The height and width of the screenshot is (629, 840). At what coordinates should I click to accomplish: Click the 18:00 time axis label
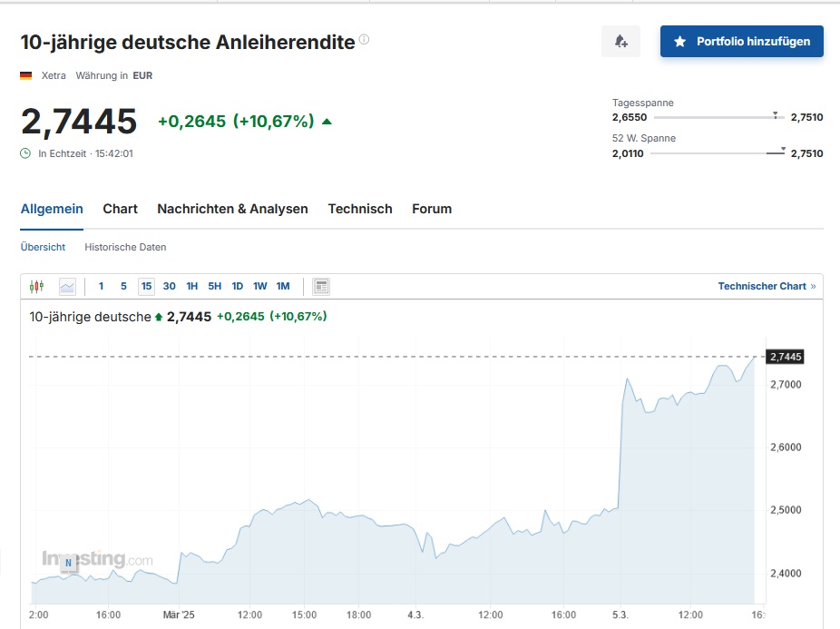358,614
